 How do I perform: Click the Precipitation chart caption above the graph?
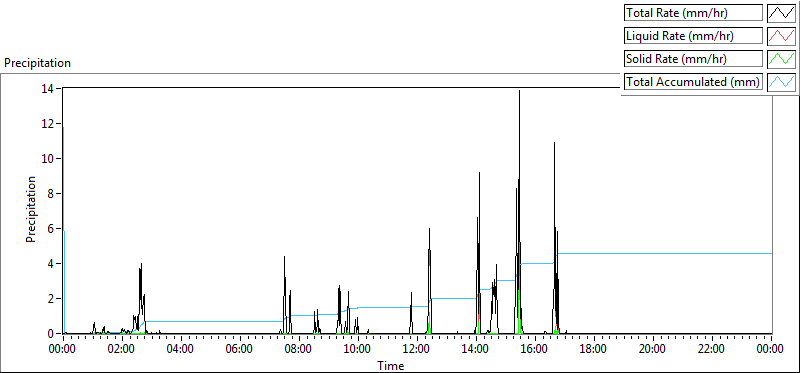coord(37,63)
